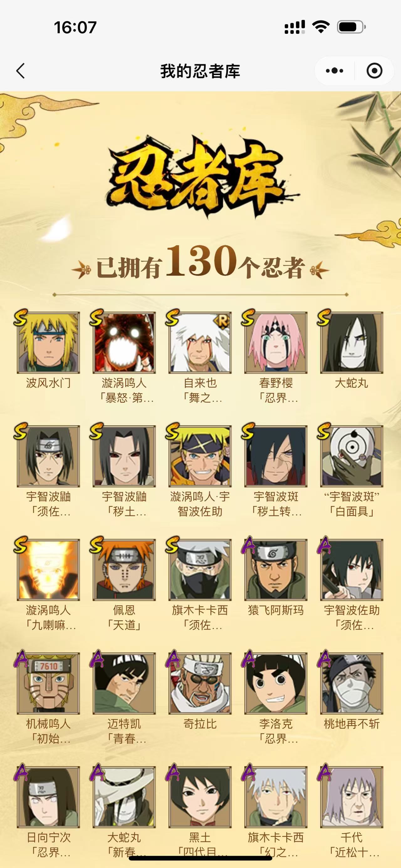This screenshot has height=868, width=401.
Task: Tap the 日向宁次 ninja avatar
Action: pos(48,797)
